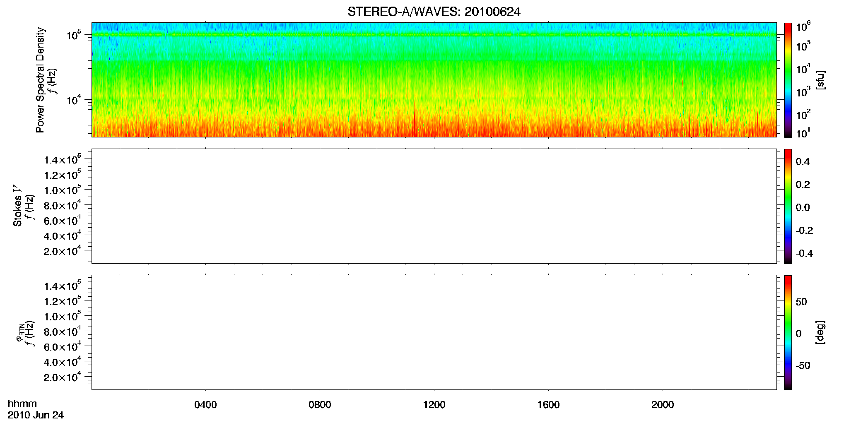Select the Power Spectral Density spectrogram panel
This screenshot has height=447, width=868.
[434, 79]
